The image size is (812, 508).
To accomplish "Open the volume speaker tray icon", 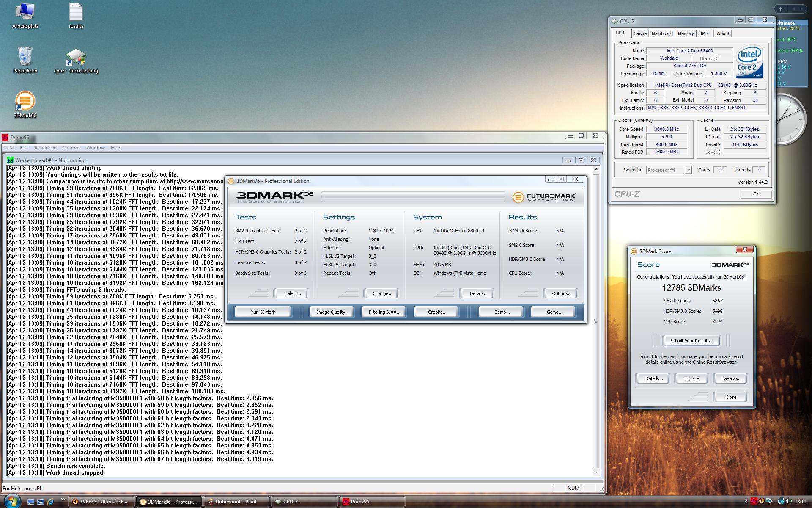I will click(x=789, y=501).
